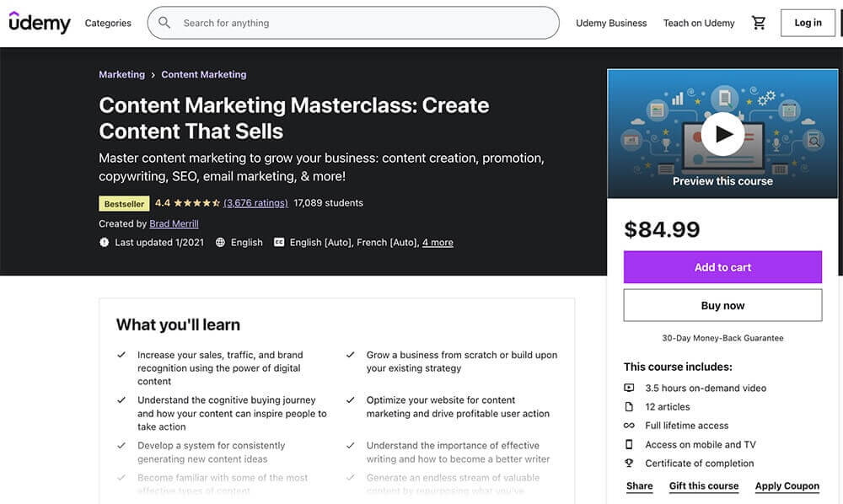This screenshot has height=504, width=843.
Task: Click the "(3,676 ratings)" link
Action: (x=255, y=202)
